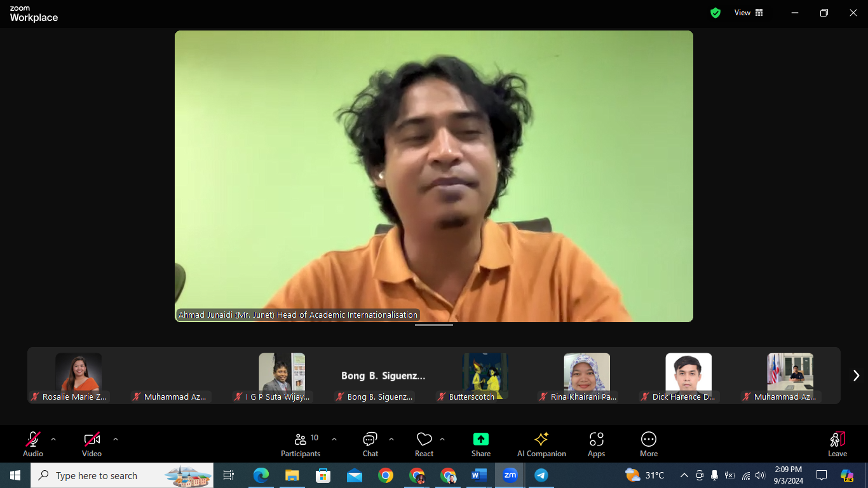Screen dimensions: 868x488
Task: Click the green encryption shield icon
Action: [x=715, y=13]
